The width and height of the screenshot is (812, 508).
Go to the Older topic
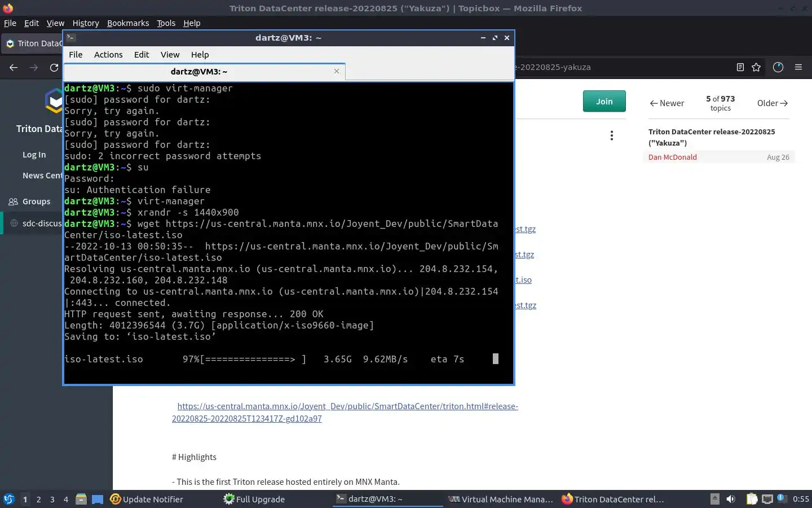coord(773,103)
